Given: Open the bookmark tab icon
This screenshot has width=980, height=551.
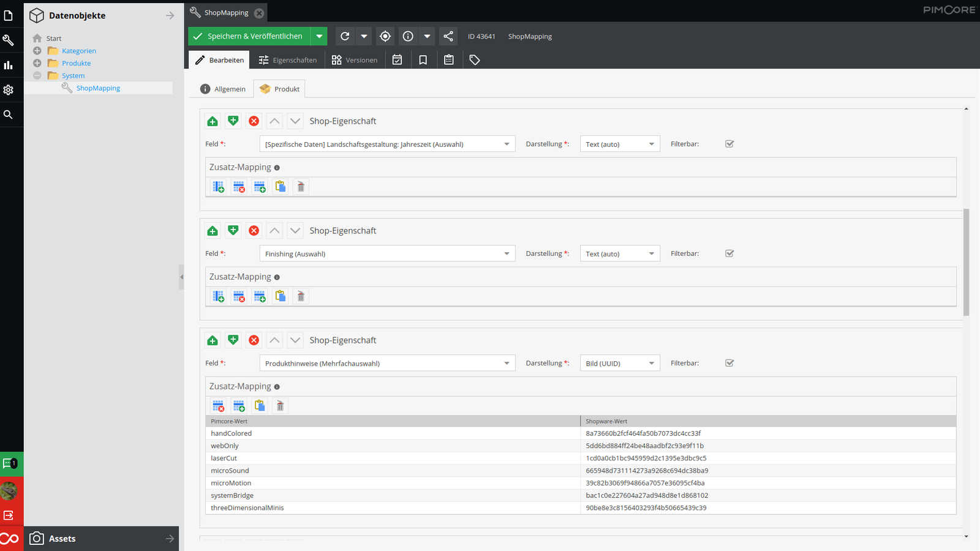Looking at the screenshot, I should tap(423, 60).
